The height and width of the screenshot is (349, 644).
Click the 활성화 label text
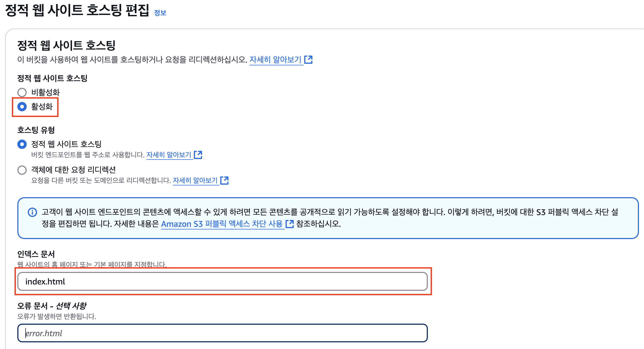point(42,107)
